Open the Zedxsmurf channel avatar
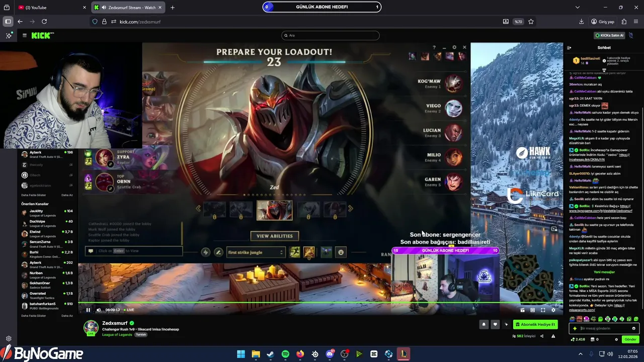644x362 pixels. point(91,327)
